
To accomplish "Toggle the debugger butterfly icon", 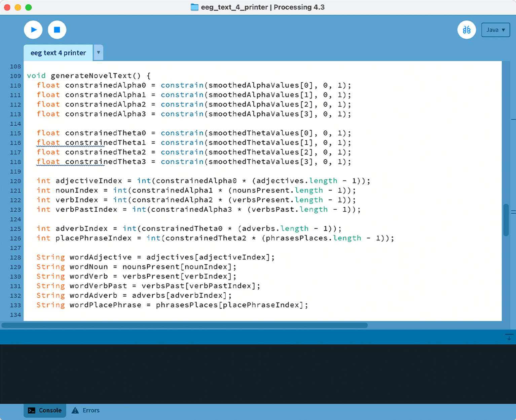I will [467, 30].
